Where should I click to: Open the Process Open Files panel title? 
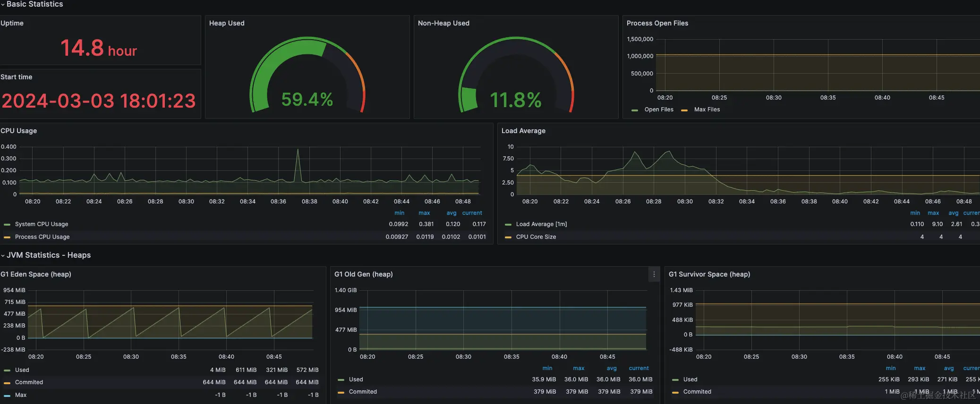click(x=657, y=23)
